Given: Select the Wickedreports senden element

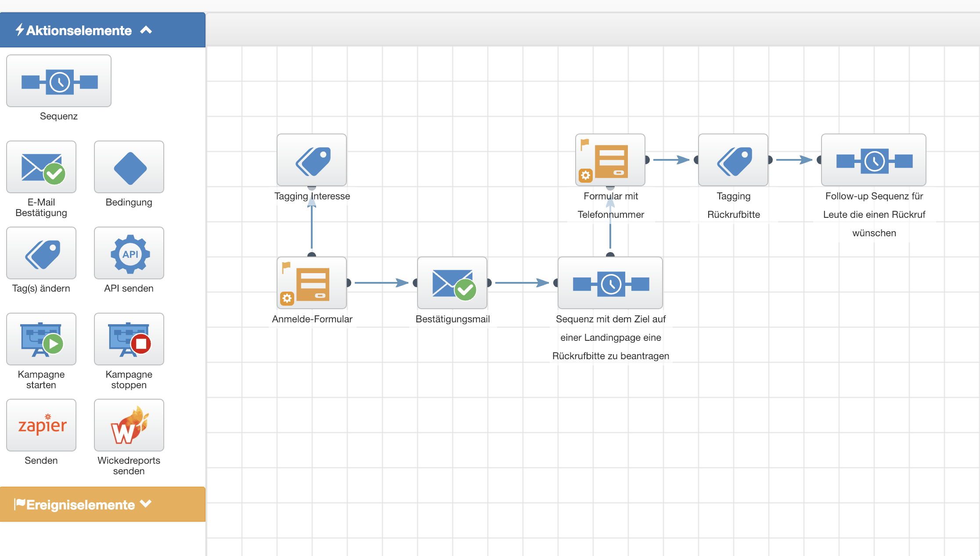Looking at the screenshot, I should [x=129, y=425].
